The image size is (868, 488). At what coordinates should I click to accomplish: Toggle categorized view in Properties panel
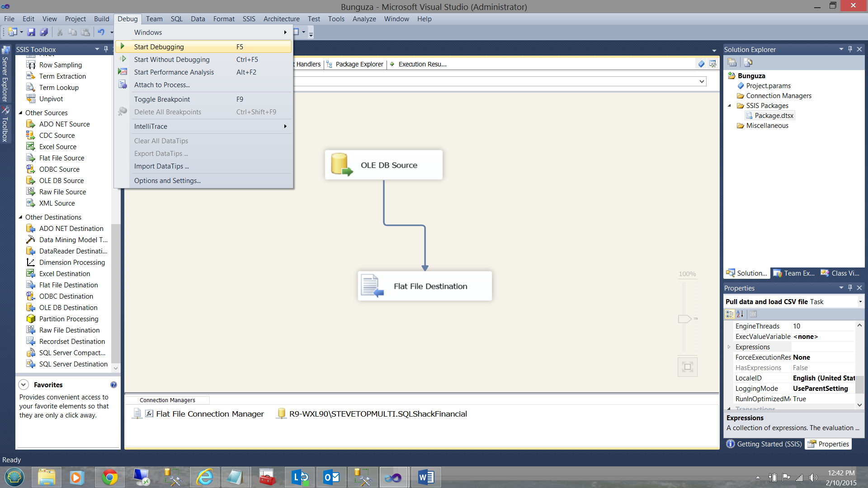point(729,314)
